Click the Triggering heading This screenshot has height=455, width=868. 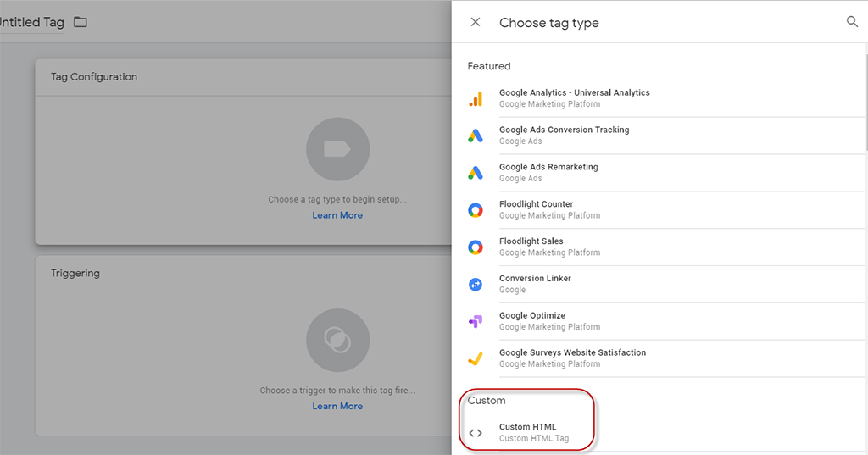click(75, 273)
